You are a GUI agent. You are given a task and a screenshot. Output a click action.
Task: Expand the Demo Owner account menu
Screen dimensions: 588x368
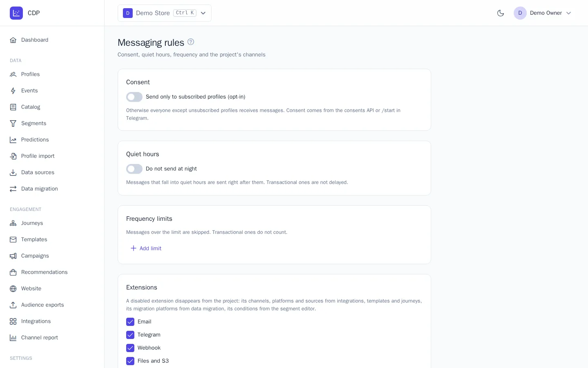543,13
